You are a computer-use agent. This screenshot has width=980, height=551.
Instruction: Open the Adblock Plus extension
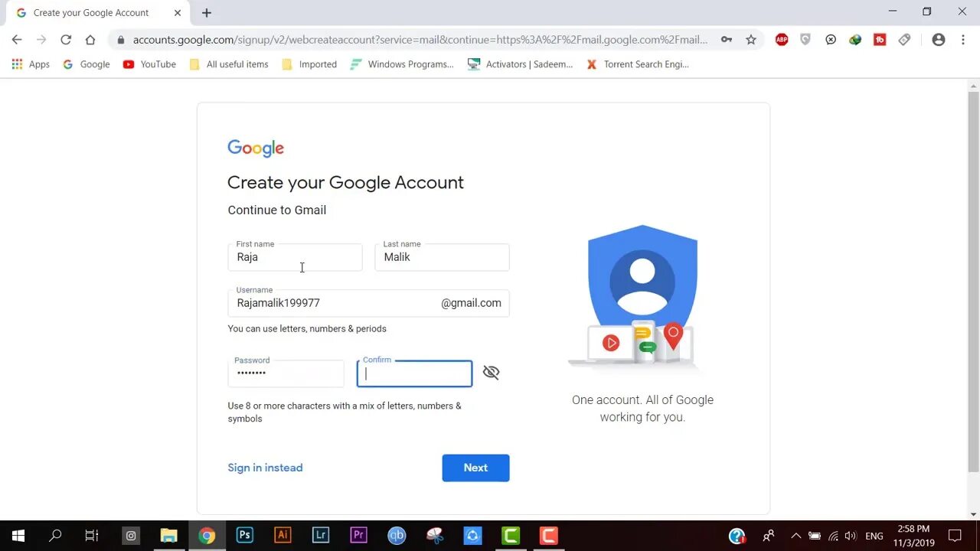coord(782,40)
